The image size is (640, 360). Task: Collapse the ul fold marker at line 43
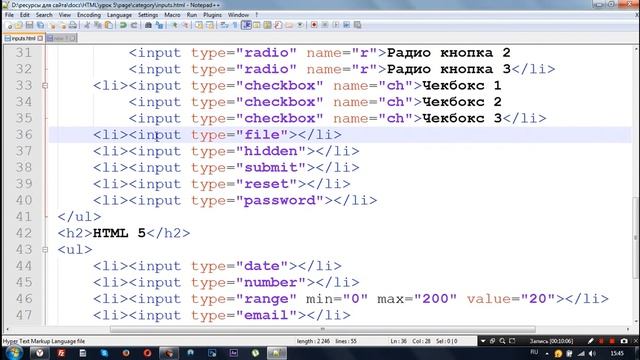coord(45,249)
